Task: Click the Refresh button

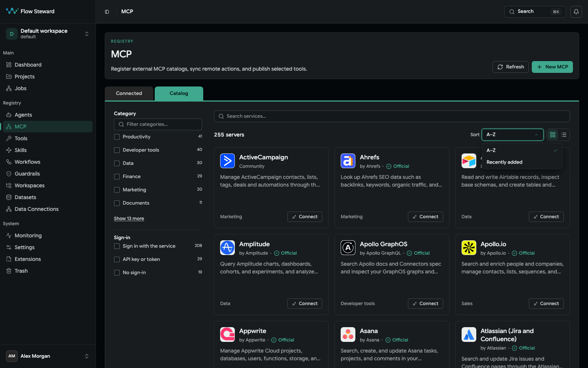Action: click(510, 67)
